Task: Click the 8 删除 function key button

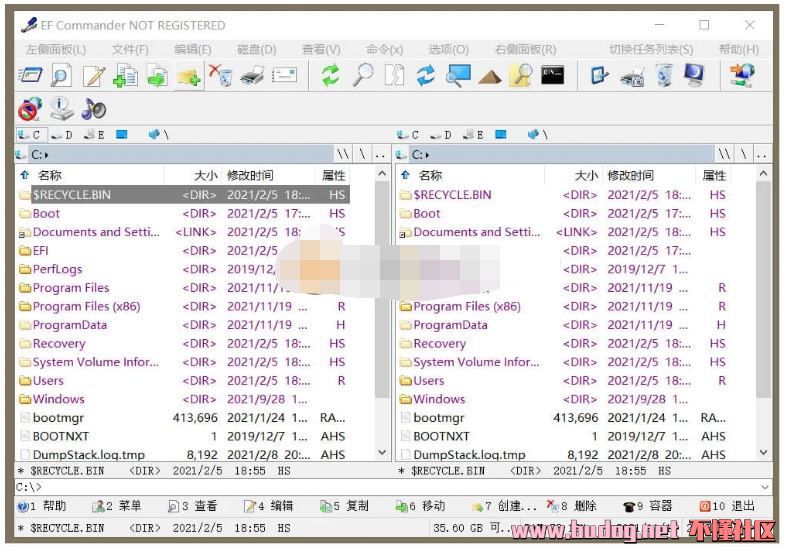Action: 571,506
